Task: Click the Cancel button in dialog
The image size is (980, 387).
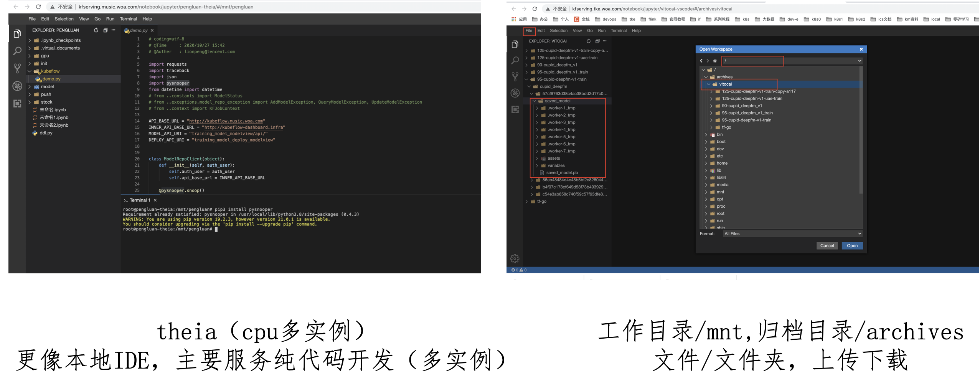Action: coord(827,246)
